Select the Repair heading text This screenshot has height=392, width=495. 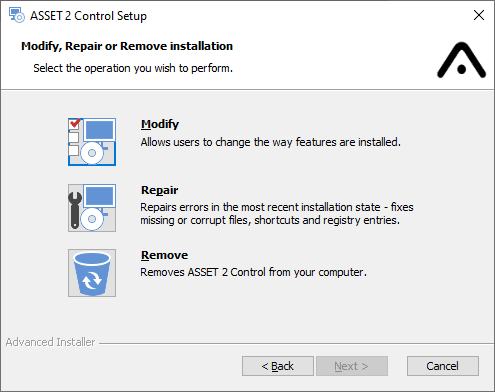159,190
